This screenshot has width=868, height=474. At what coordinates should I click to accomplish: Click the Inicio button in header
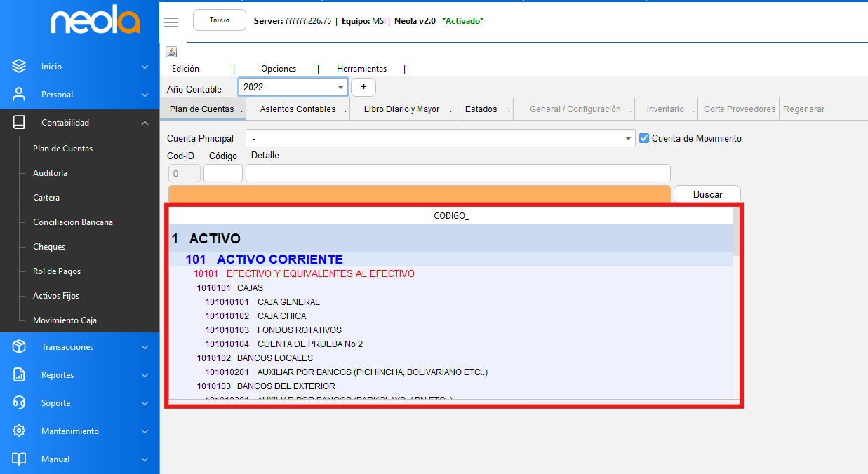(220, 20)
